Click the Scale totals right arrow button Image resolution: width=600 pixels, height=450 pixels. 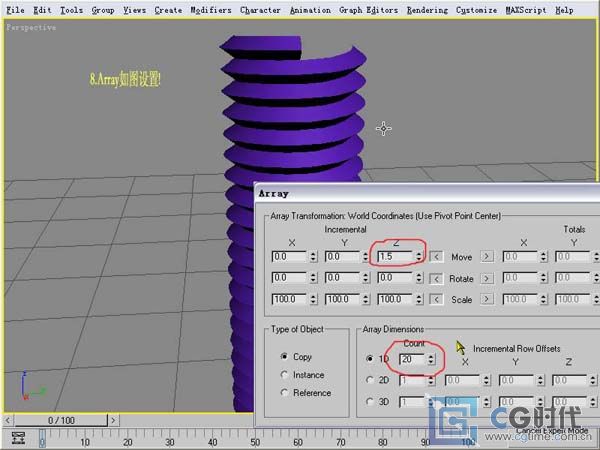click(x=487, y=299)
